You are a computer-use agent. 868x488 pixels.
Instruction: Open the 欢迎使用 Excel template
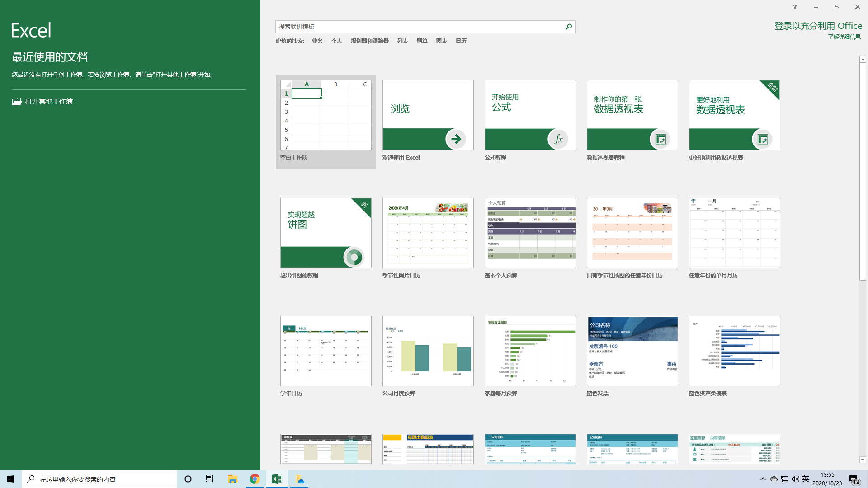click(428, 121)
